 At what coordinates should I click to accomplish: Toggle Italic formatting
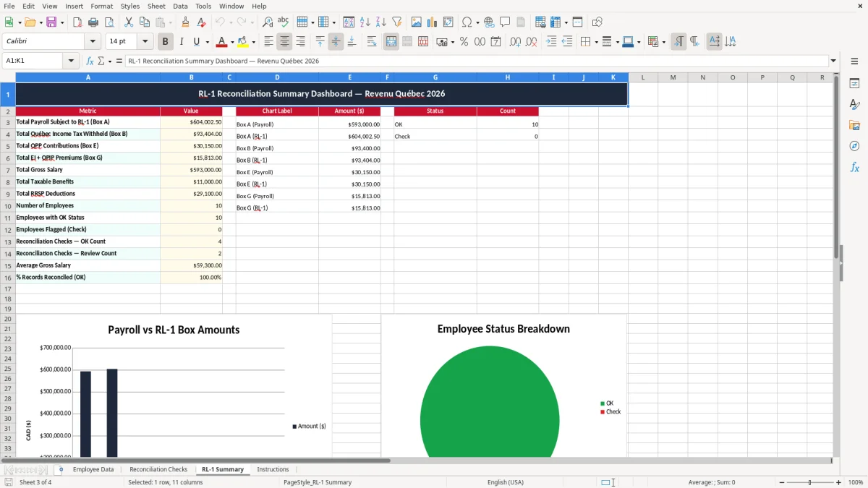point(181,42)
